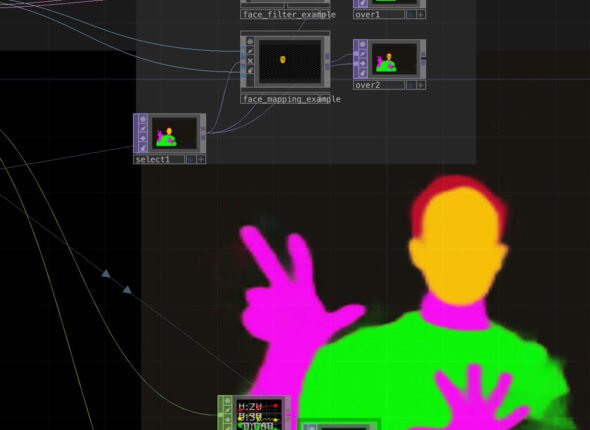This screenshot has width=590, height=430.
Task: Select the select1 node thumbnail
Action: (174, 133)
